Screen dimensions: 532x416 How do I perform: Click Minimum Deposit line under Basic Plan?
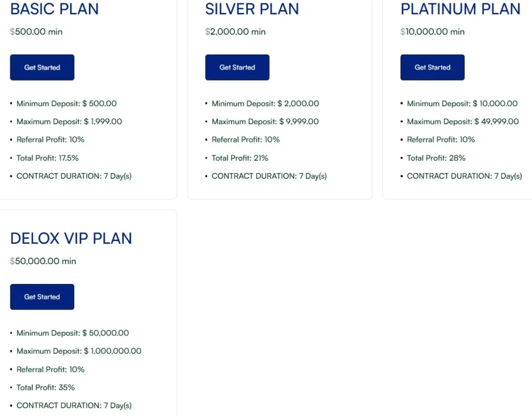[x=66, y=103]
